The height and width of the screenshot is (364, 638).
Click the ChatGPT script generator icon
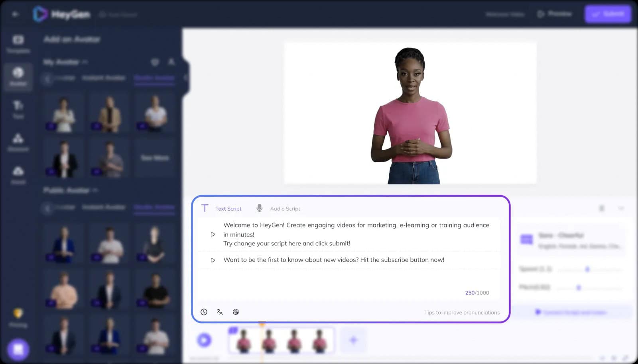pos(236,312)
